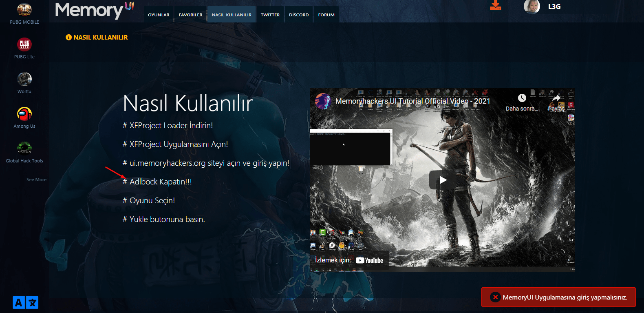Select the NASIL KULLANILIR tab

coord(232,15)
